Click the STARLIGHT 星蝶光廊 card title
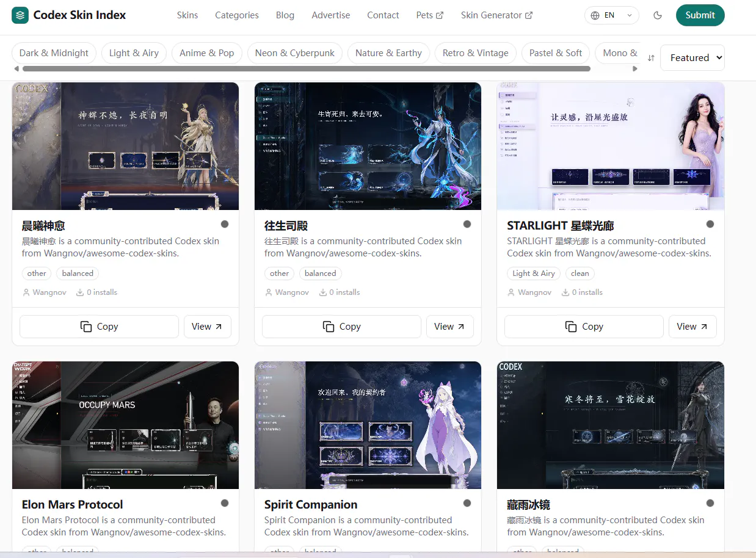The image size is (756, 558). tap(561, 226)
